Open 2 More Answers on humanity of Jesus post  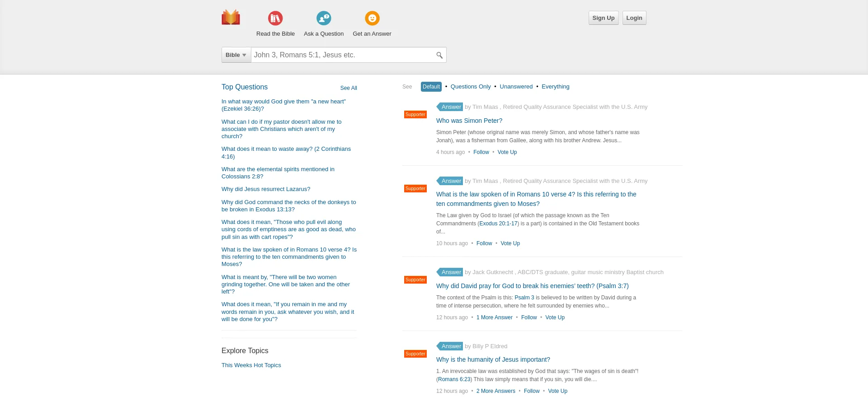click(496, 391)
